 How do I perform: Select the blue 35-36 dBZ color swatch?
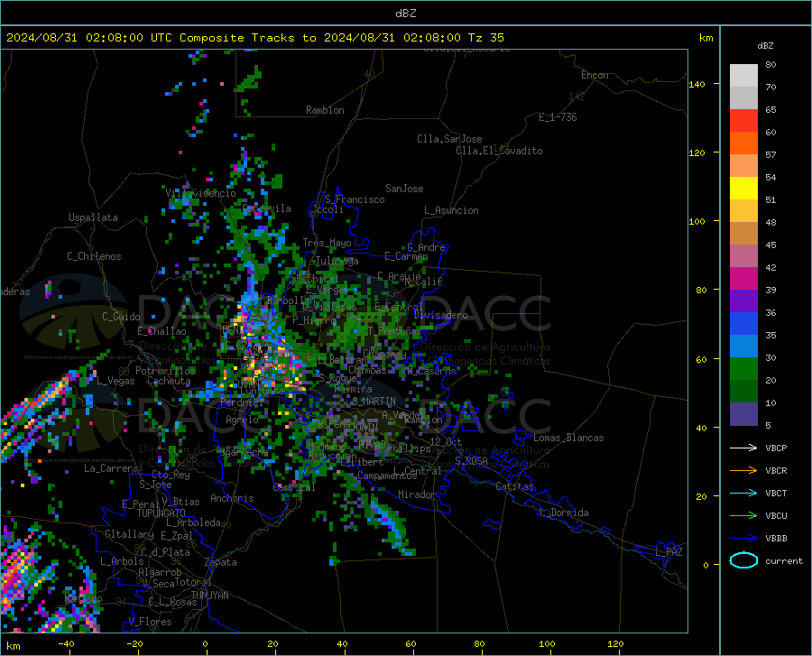click(x=743, y=324)
